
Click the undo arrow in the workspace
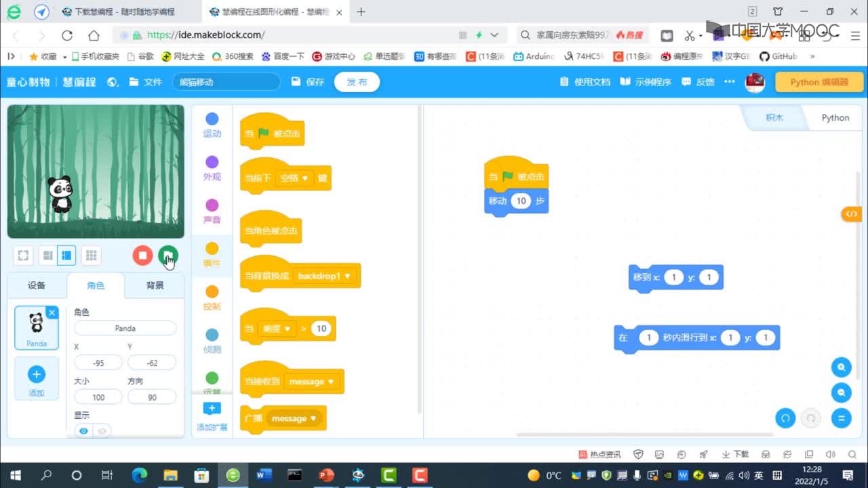785,418
